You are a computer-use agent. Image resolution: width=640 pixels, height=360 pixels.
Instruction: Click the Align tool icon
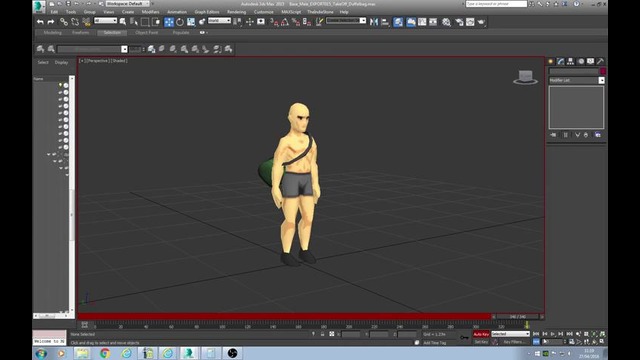(x=385, y=22)
